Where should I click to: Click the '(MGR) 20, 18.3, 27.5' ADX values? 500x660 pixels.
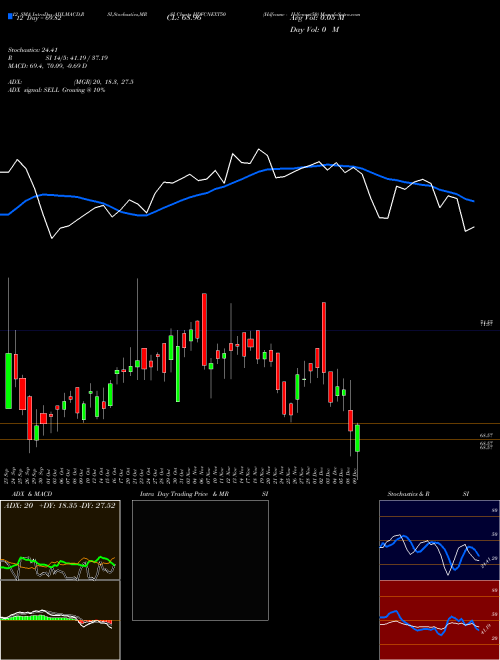click(x=104, y=82)
